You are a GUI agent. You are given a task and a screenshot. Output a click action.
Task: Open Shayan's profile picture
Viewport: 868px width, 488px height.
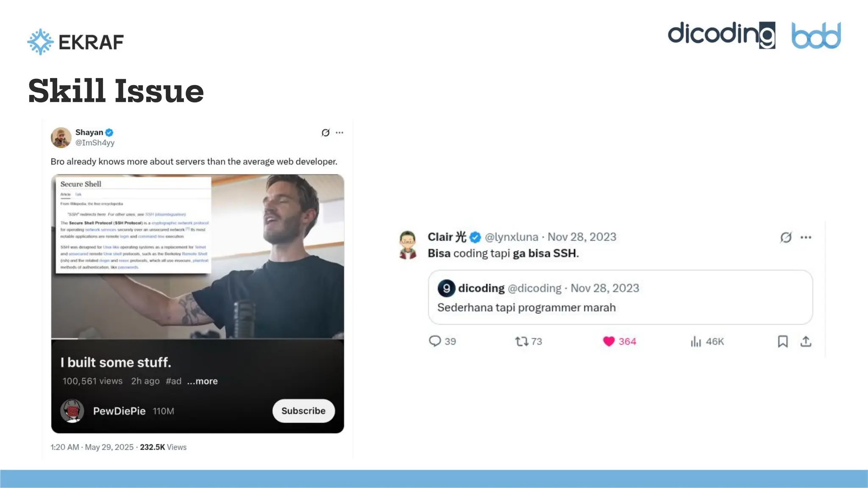[61, 137]
